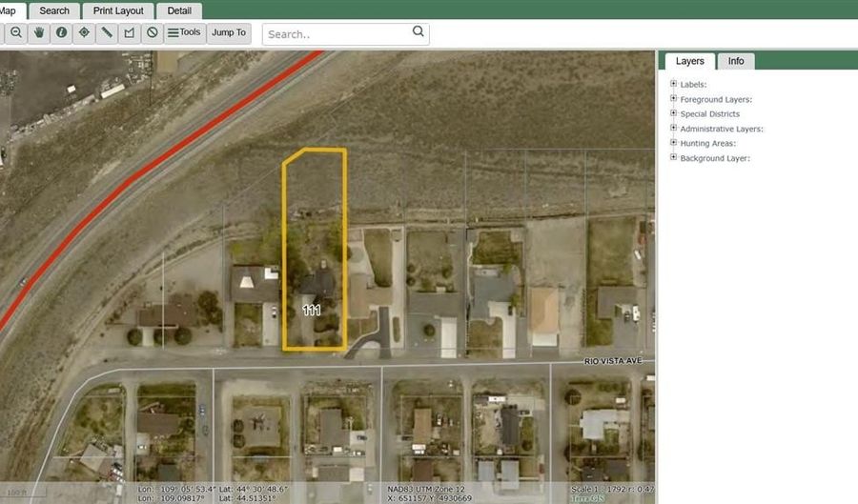Switch to the Print Layout tab
This screenshot has height=504, width=858.
118,11
